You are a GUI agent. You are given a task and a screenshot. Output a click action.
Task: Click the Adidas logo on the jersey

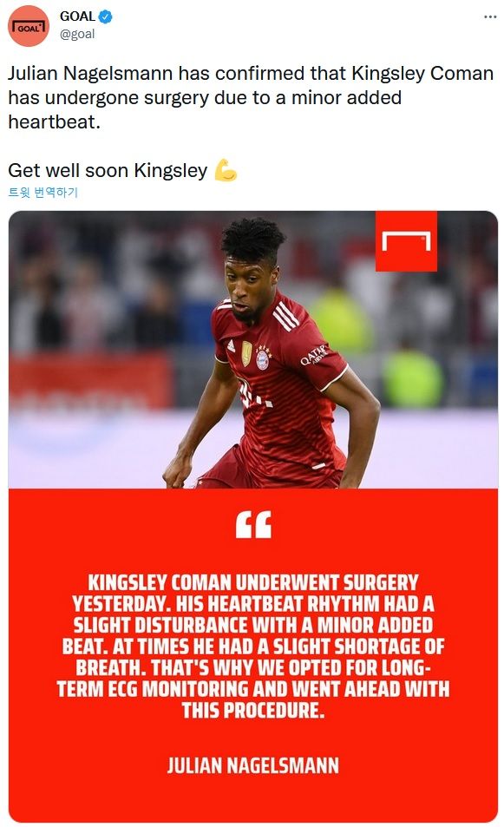click(231, 346)
